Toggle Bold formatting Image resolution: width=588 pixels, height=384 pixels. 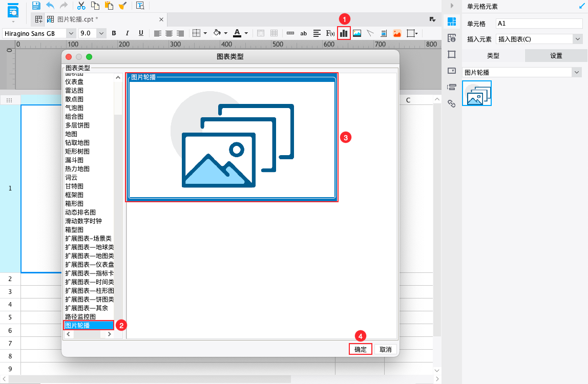pyautogui.click(x=114, y=33)
